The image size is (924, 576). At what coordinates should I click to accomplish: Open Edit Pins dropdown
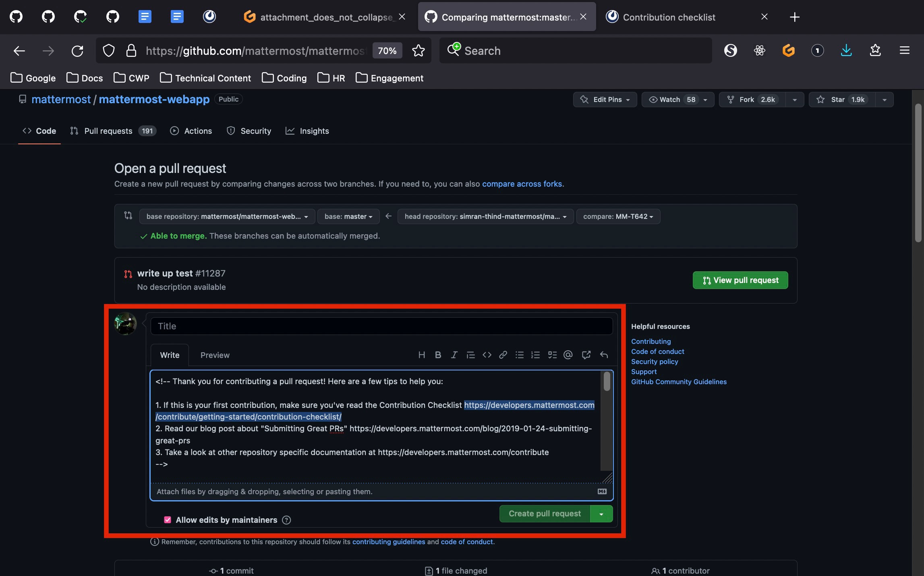pos(605,100)
